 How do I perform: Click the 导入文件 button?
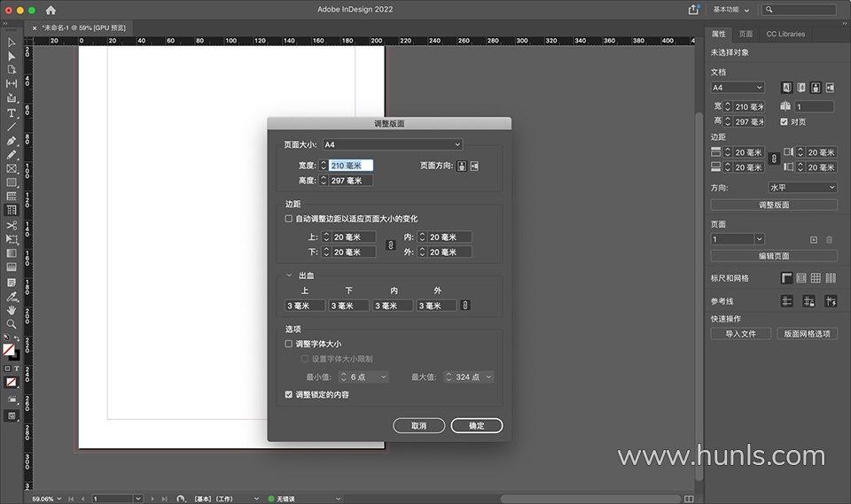coord(741,334)
